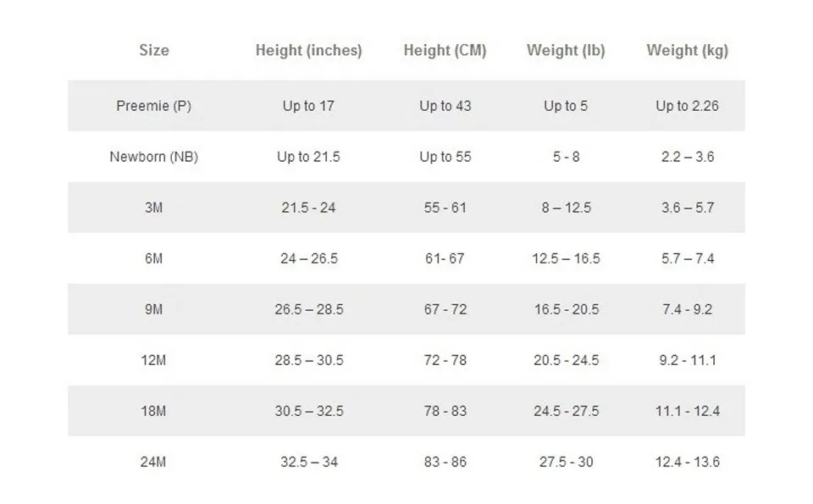Select the '78 - 83' height cell
This screenshot has height=504, width=813.
445,411
